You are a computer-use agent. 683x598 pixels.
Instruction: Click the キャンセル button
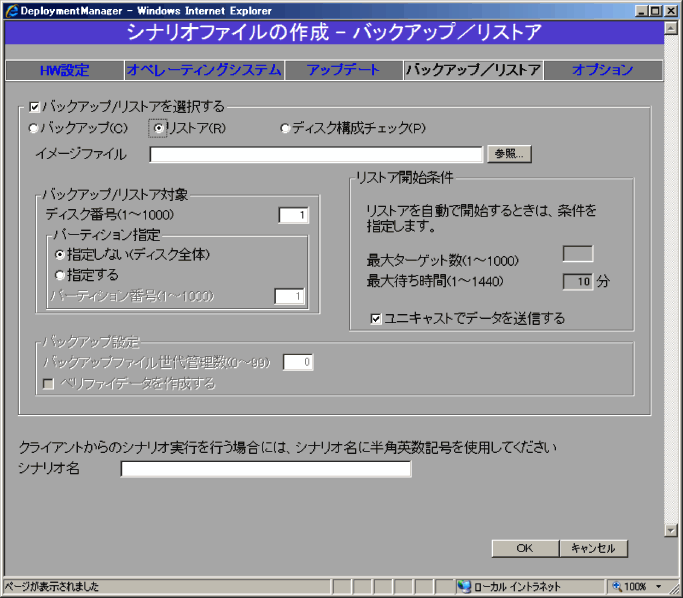(x=593, y=548)
